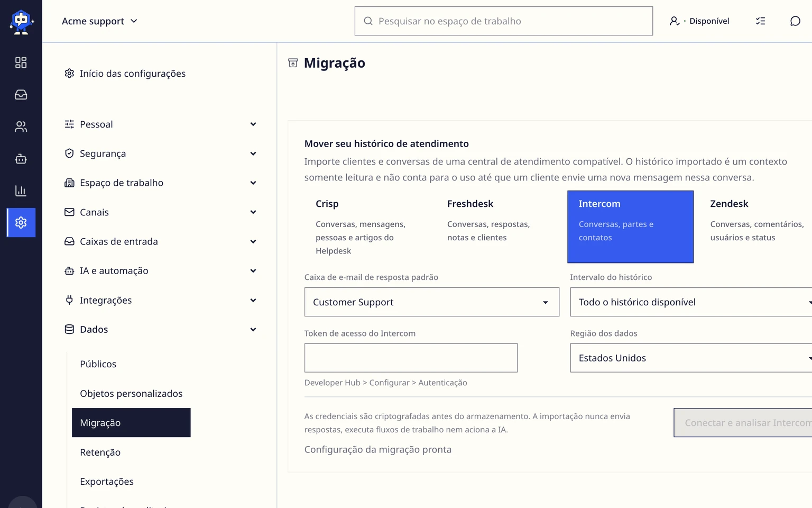Open the inbox tray icon in sidebar
Image resolution: width=812 pixels, height=508 pixels.
(x=21, y=95)
